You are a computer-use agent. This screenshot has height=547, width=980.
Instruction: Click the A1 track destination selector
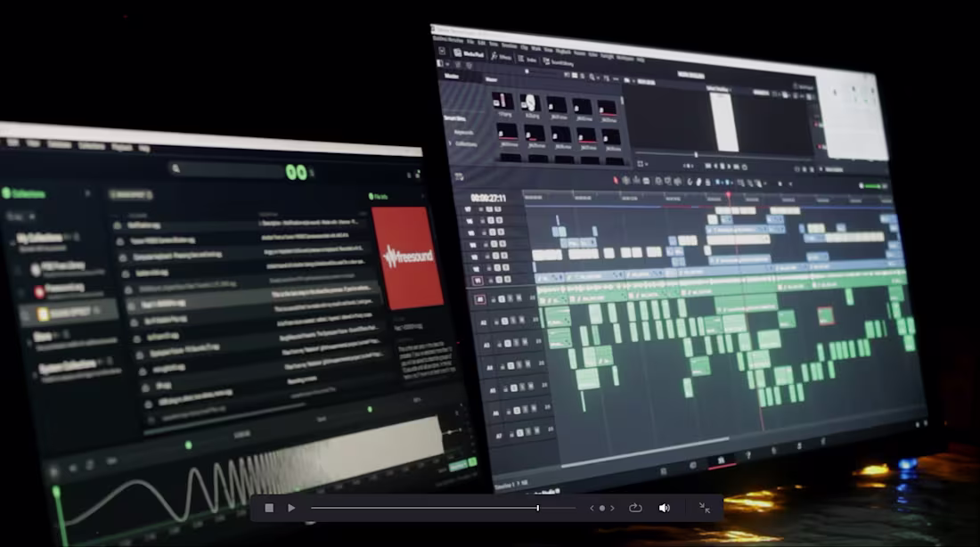point(480,299)
